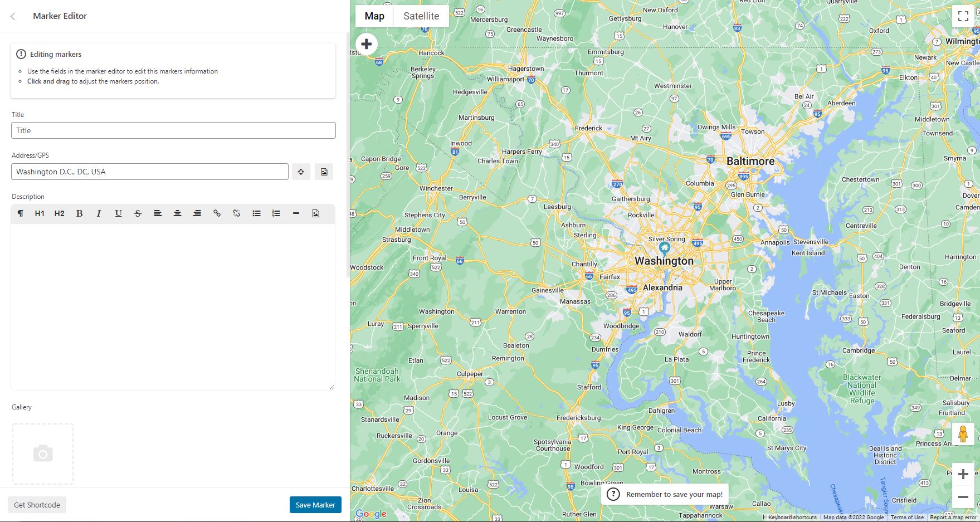Click the Martinsburg label on the map

click(476, 118)
